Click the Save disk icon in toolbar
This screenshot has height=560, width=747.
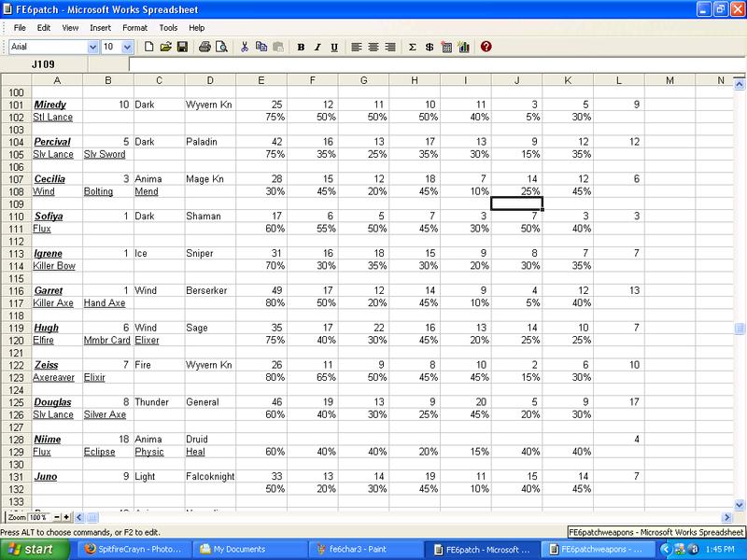182,47
